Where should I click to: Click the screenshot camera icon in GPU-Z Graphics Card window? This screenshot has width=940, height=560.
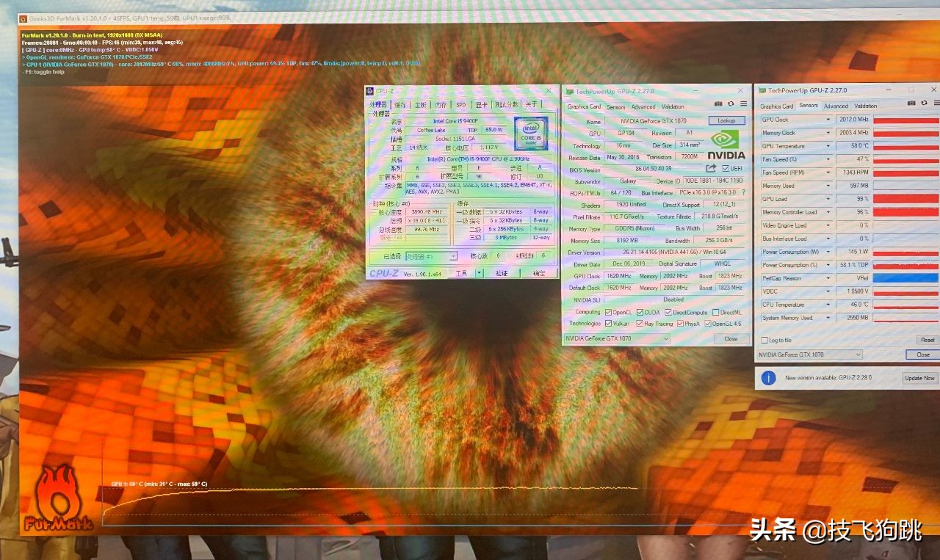(x=718, y=105)
